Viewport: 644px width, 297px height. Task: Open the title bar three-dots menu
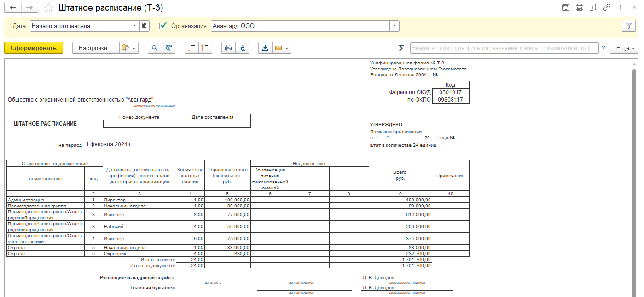[x=620, y=7]
